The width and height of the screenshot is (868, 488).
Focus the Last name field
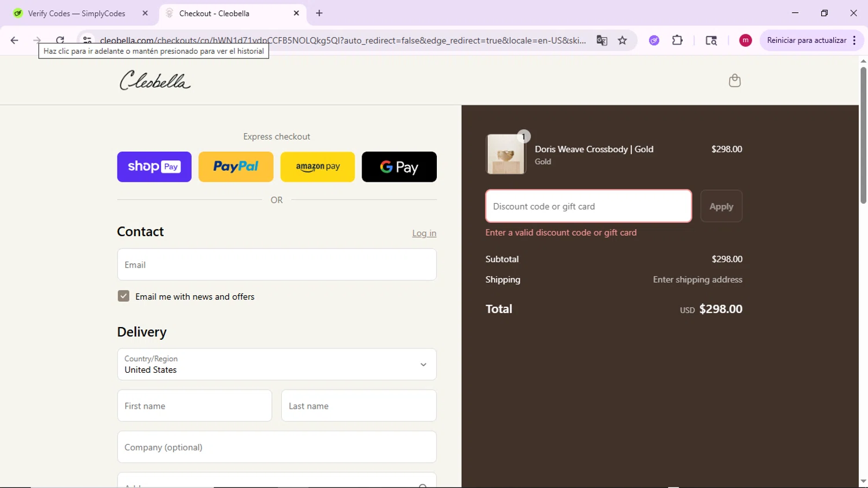[x=359, y=406]
